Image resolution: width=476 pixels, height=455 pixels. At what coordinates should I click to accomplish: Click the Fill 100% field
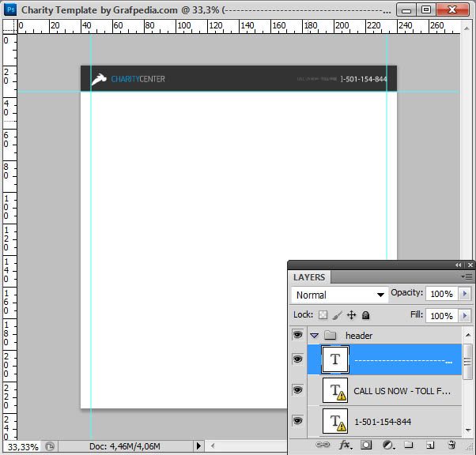click(x=442, y=315)
